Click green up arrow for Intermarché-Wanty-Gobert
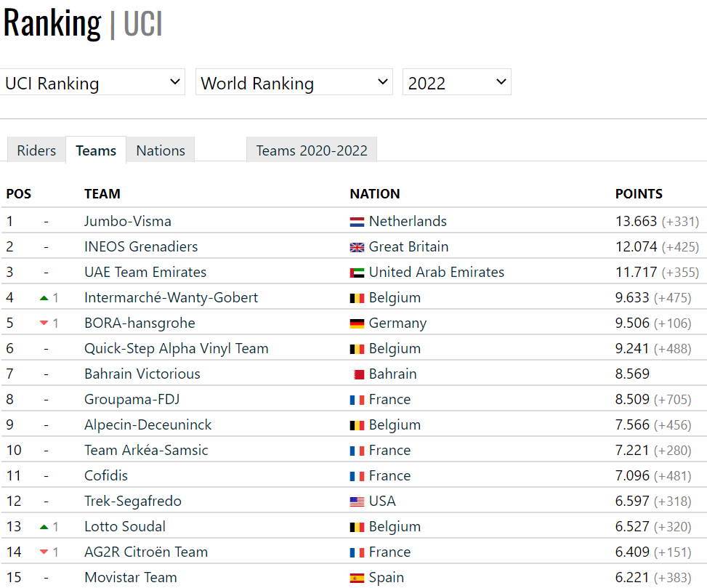 pos(44,298)
